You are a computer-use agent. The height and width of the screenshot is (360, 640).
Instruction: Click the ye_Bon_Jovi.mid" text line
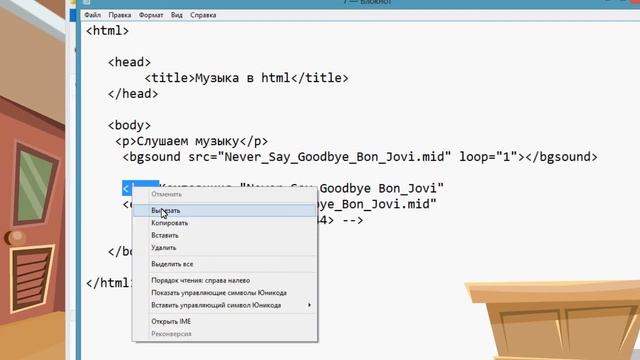click(377, 204)
